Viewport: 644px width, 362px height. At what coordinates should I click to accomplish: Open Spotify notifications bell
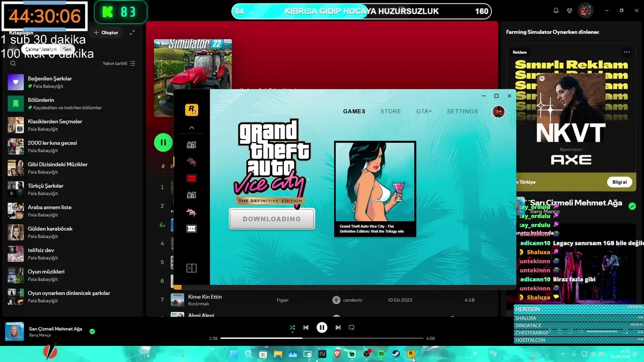point(556,11)
